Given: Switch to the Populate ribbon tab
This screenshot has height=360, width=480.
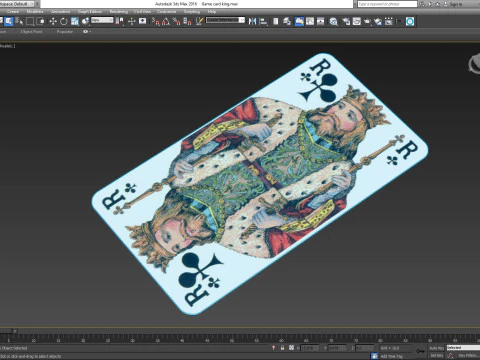Looking at the screenshot, I should coord(65,32).
